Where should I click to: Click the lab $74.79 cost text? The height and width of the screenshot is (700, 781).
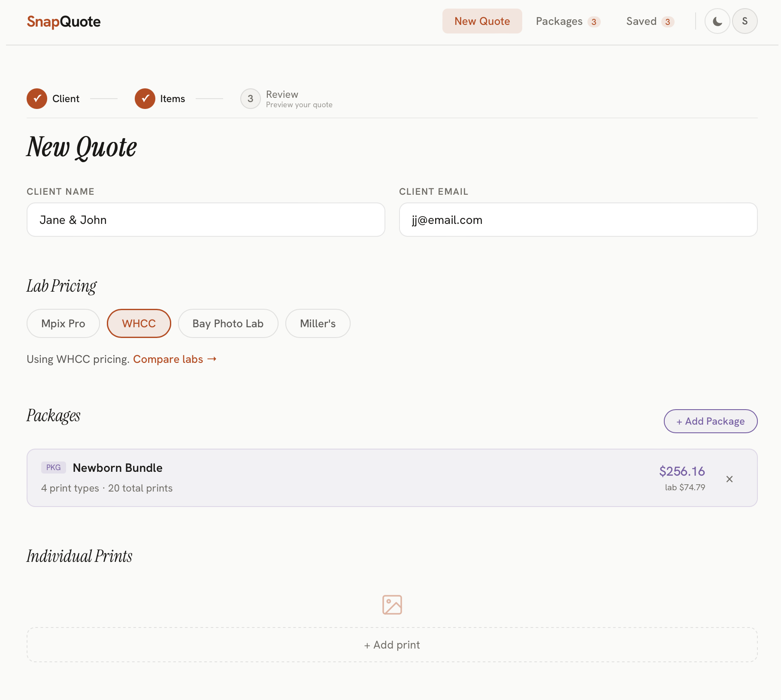pyautogui.click(x=685, y=487)
